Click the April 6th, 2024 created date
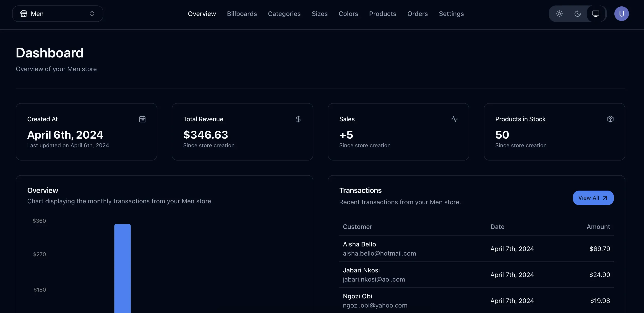 tap(65, 135)
